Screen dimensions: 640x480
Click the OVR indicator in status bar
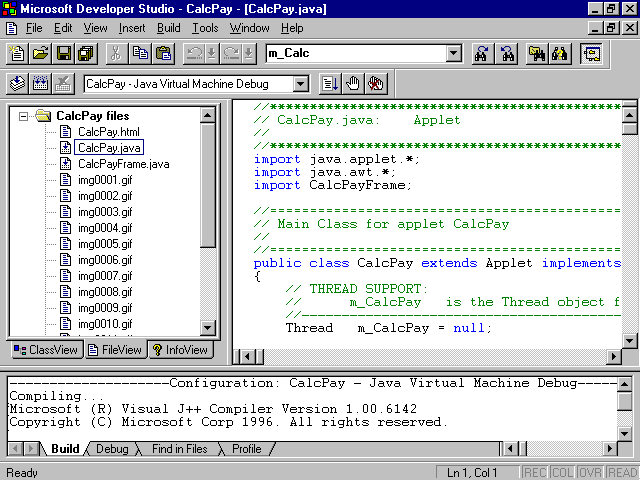(x=590, y=473)
